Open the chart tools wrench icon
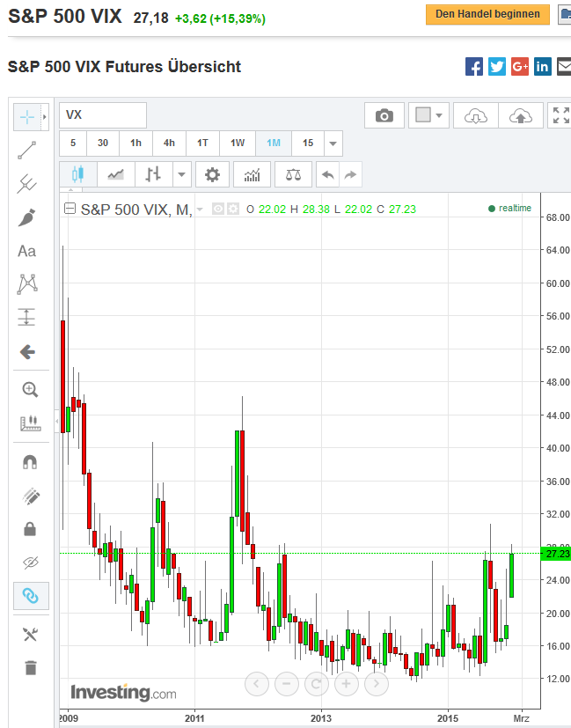Image resolution: width=571 pixels, height=728 pixels. pos(30,634)
